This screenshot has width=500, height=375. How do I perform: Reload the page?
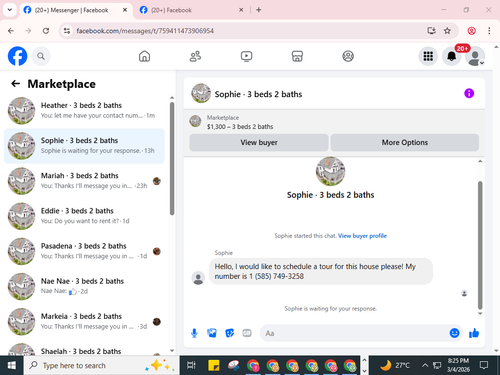[46, 31]
